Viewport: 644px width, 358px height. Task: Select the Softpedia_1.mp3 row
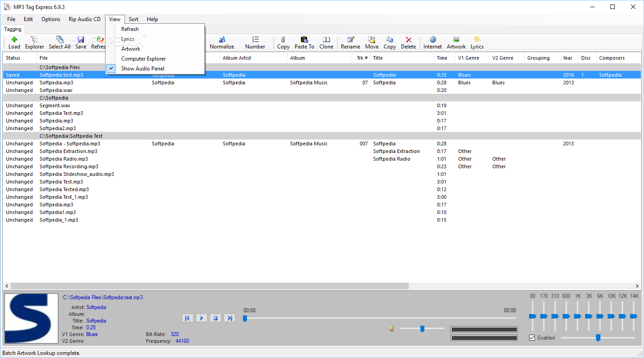[322, 220]
